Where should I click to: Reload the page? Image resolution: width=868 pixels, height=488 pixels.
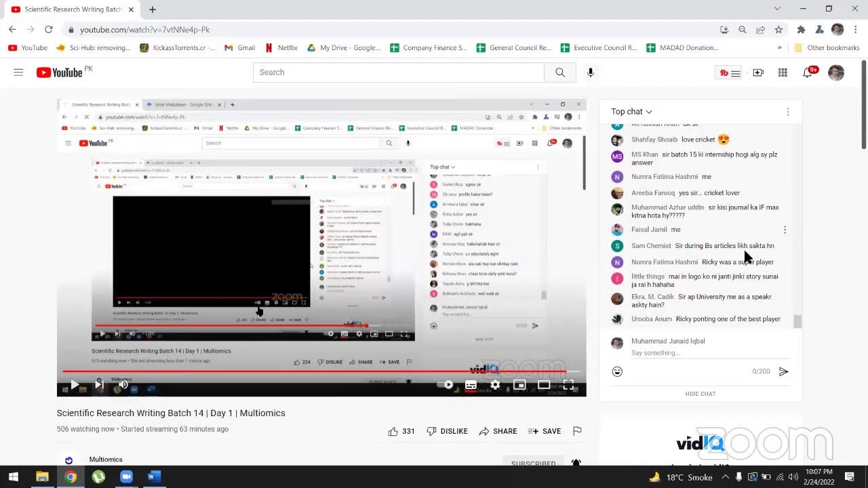pos(49,30)
